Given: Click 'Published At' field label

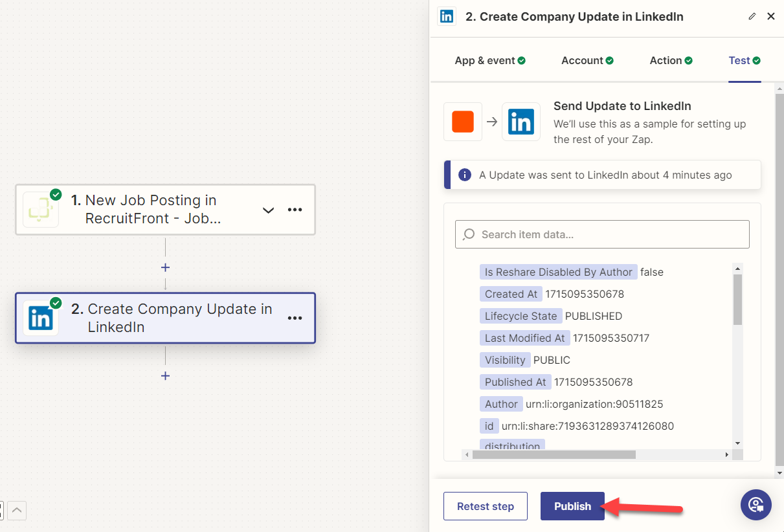Looking at the screenshot, I should click(x=515, y=382).
